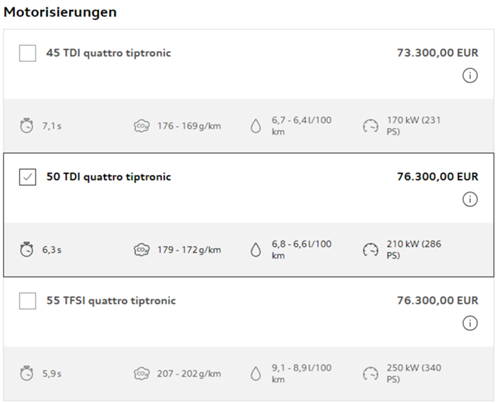
Task: Open info for 55 TFSI quattro tiptronic
Action: point(470,323)
